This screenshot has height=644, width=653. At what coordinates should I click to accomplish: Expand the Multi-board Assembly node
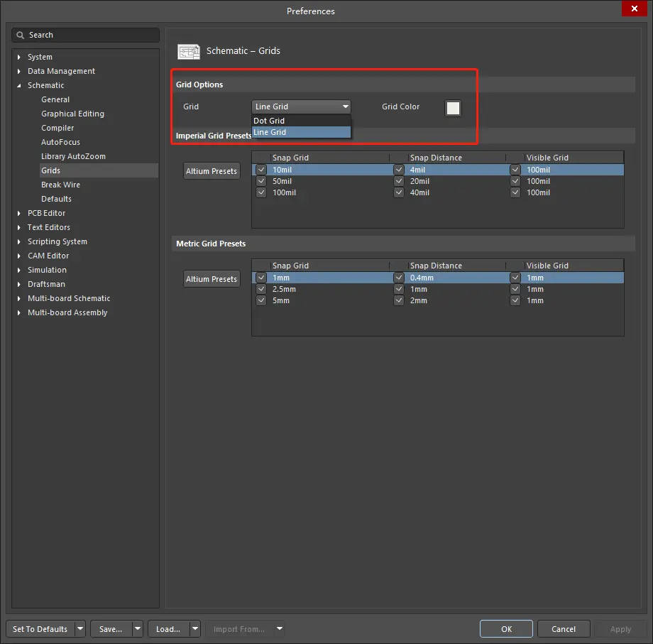[x=18, y=312]
